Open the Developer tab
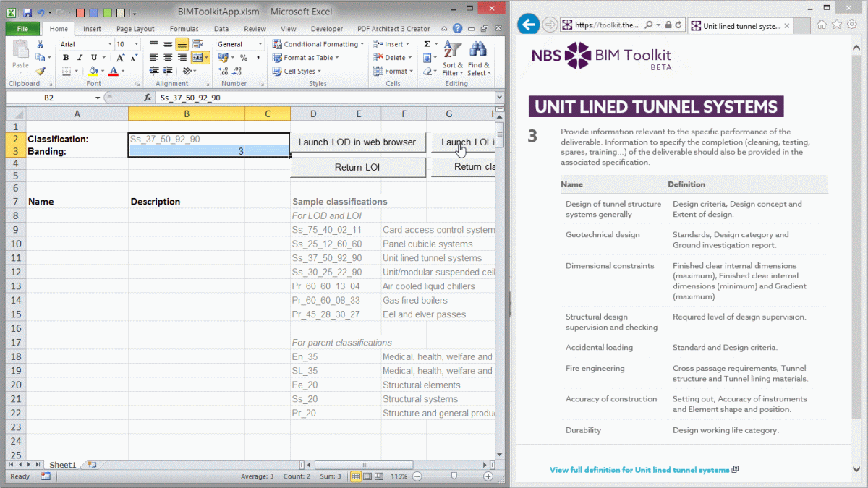Screen dimensions: 868x488 [x=327, y=29]
